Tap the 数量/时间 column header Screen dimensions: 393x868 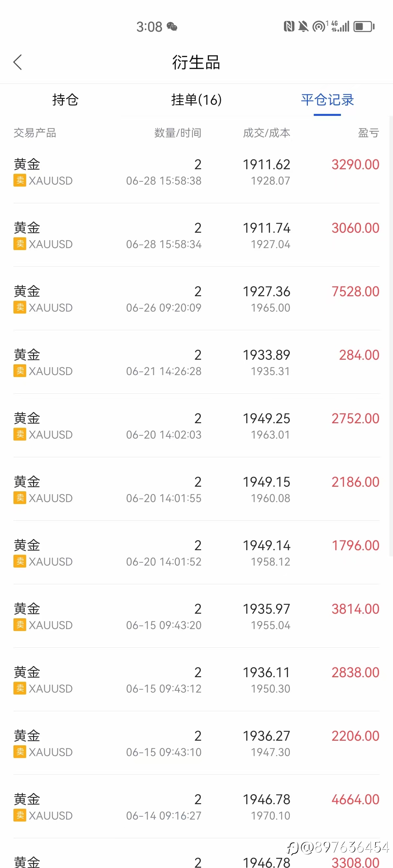(178, 133)
